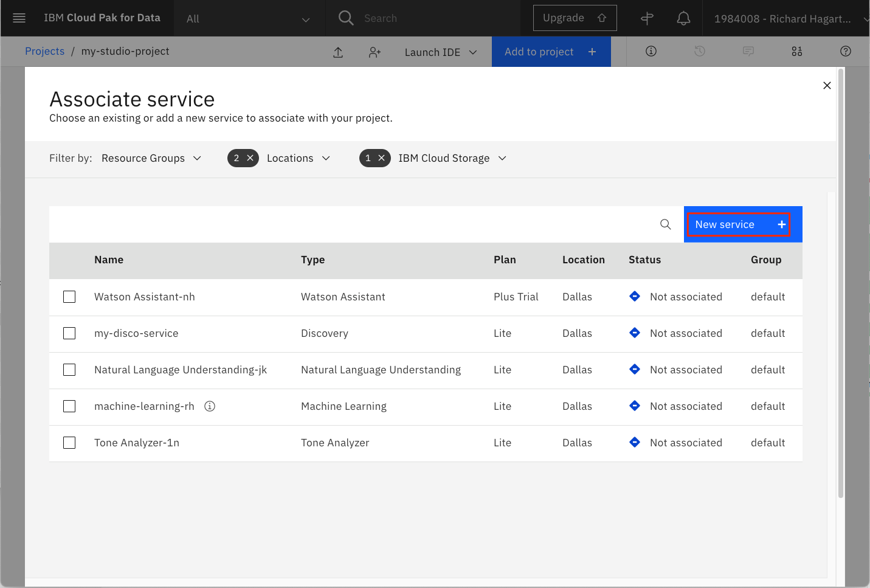Image resolution: width=870 pixels, height=588 pixels.
Task: Click the machine-learning-rh name
Action: [x=144, y=406]
